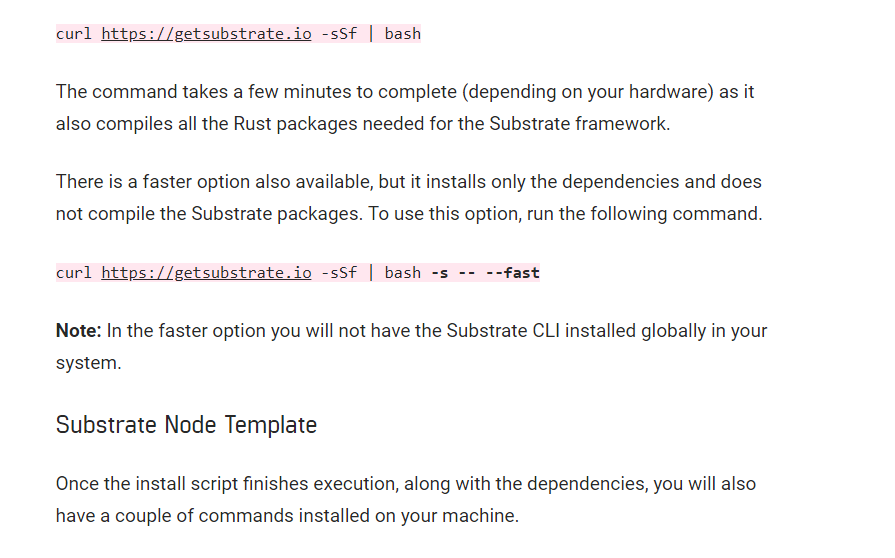
Task: Open getsubstrate.io link in first curl command
Action: pyautogui.click(x=206, y=34)
